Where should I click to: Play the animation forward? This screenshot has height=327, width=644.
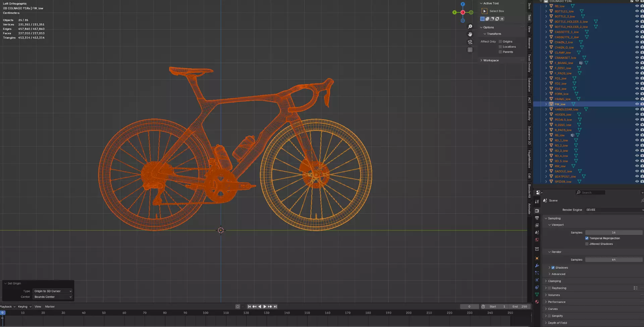coord(265,307)
